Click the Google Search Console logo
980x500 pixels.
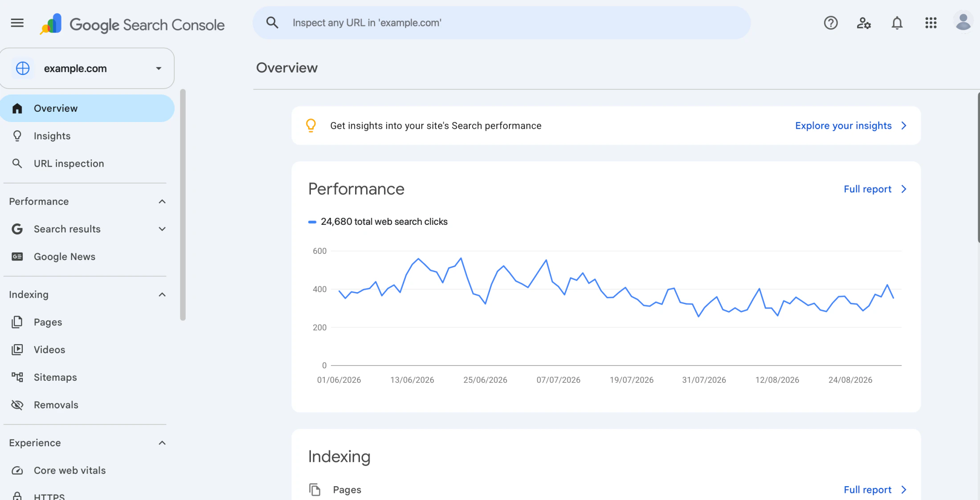point(132,24)
